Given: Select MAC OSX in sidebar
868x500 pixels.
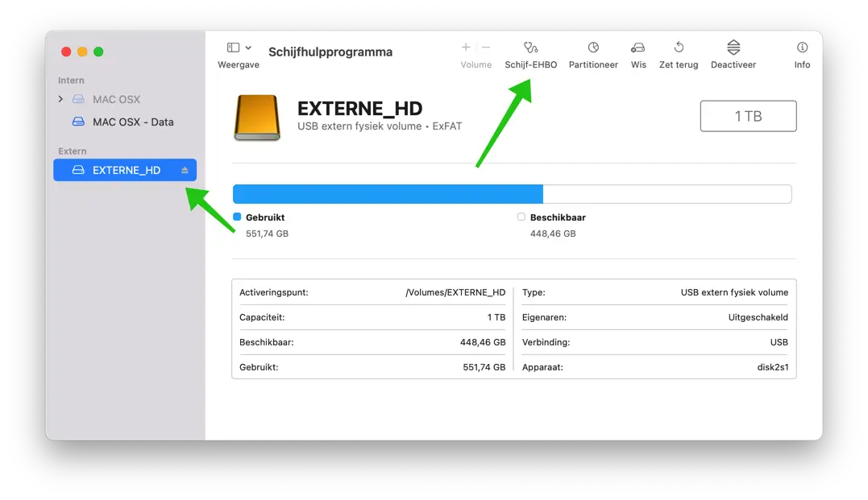Looking at the screenshot, I should (116, 100).
